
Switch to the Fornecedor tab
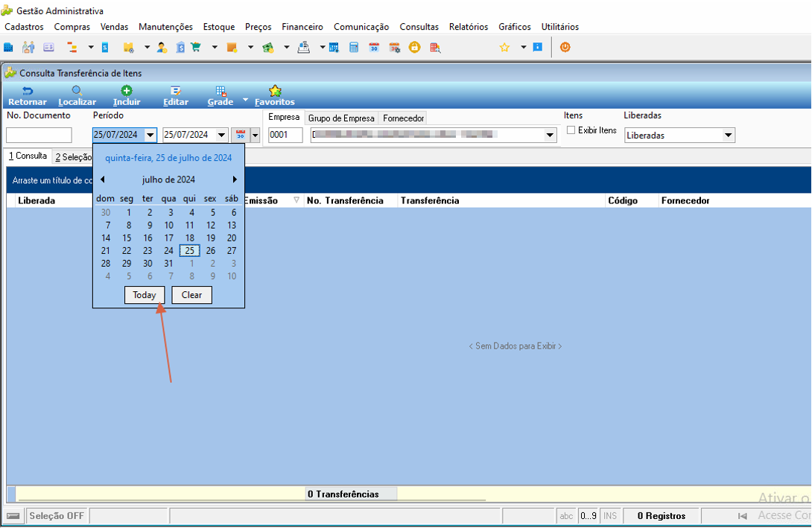pyautogui.click(x=404, y=118)
